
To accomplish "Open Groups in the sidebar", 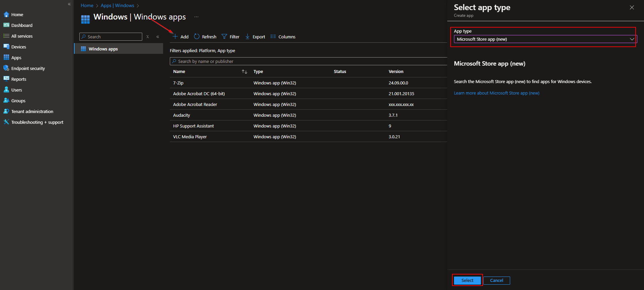I will pyautogui.click(x=18, y=101).
